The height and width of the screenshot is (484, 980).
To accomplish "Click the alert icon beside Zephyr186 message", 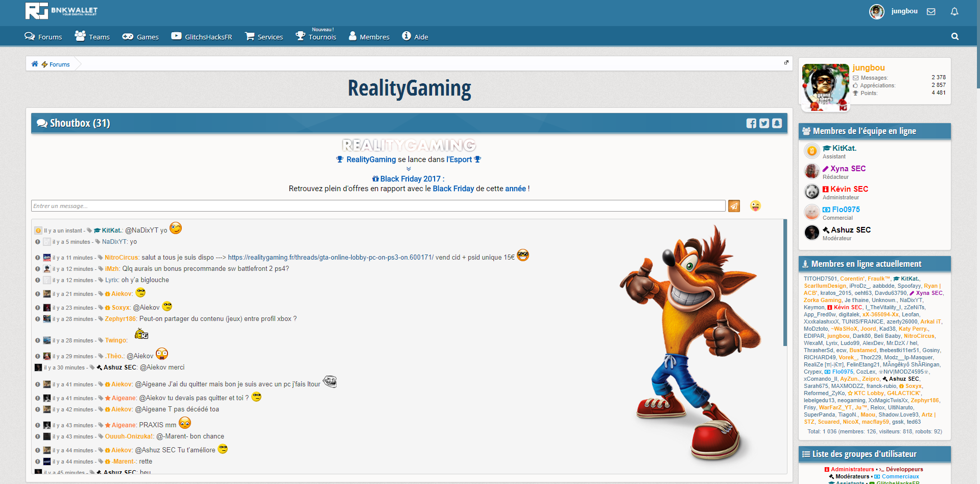I will [x=37, y=319].
